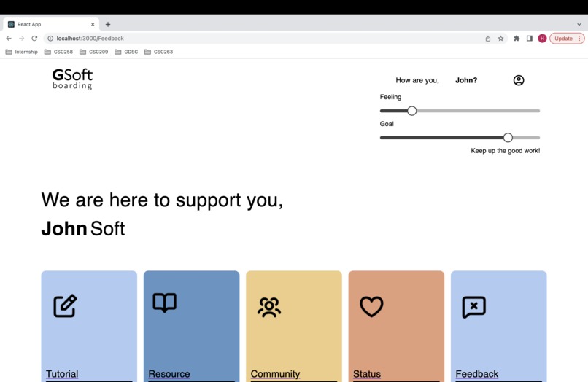Click the GSoft boarding logo
This screenshot has height=382, width=588.
click(72, 79)
